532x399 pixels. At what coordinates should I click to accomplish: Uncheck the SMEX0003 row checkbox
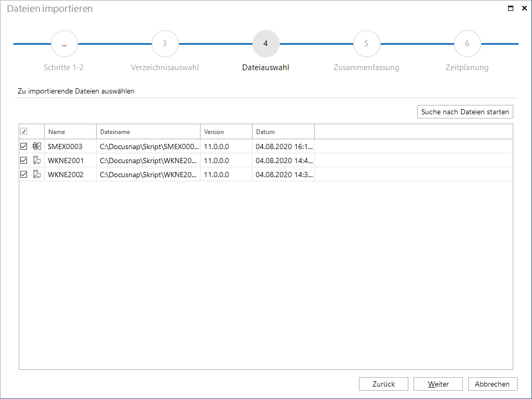tap(24, 146)
